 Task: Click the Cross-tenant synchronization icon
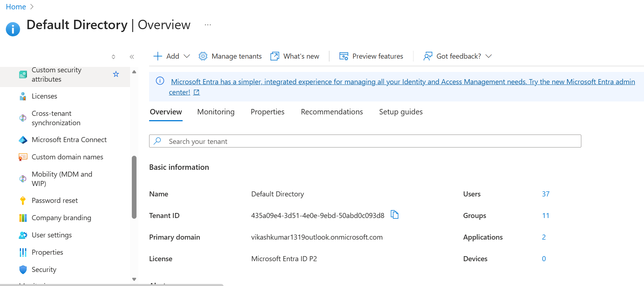(x=23, y=118)
